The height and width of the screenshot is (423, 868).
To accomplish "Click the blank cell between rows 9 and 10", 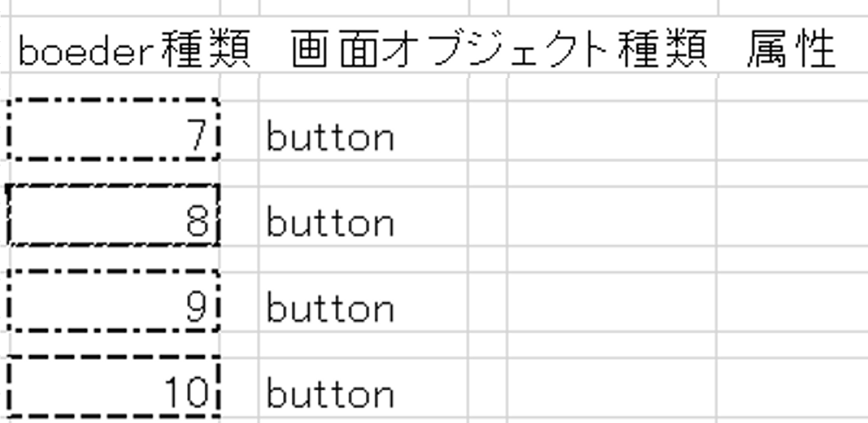I will click(114, 344).
